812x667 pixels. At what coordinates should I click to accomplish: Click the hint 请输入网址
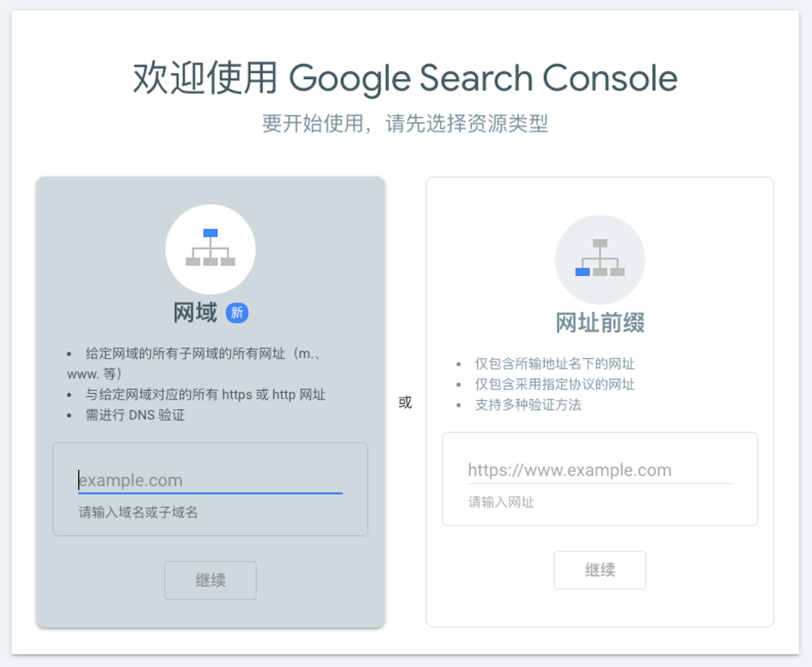tap(501, 503)
